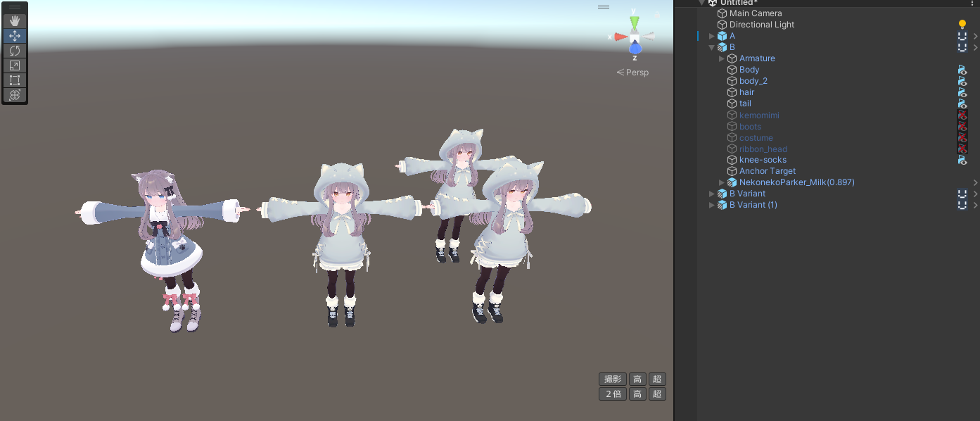Pick the combined Transform tool
The width and height of the screenshot is (980, 421).
(15, 95)
